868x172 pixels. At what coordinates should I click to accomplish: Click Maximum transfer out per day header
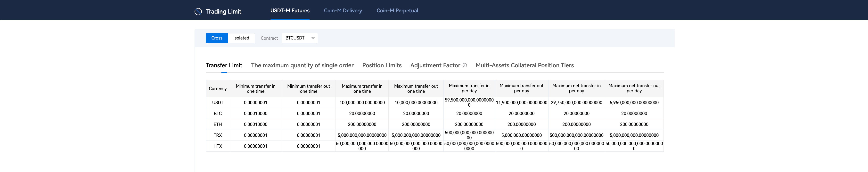tap(521, 88)
